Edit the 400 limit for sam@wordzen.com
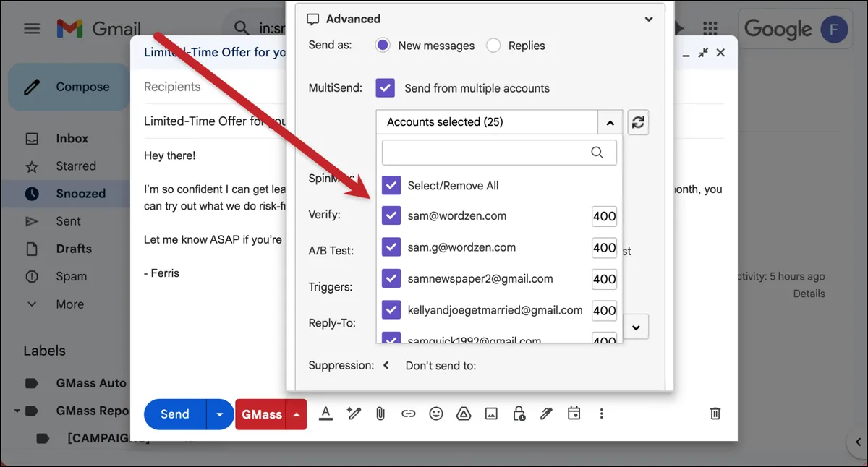The image size is (868, 467). coord(605,216)
